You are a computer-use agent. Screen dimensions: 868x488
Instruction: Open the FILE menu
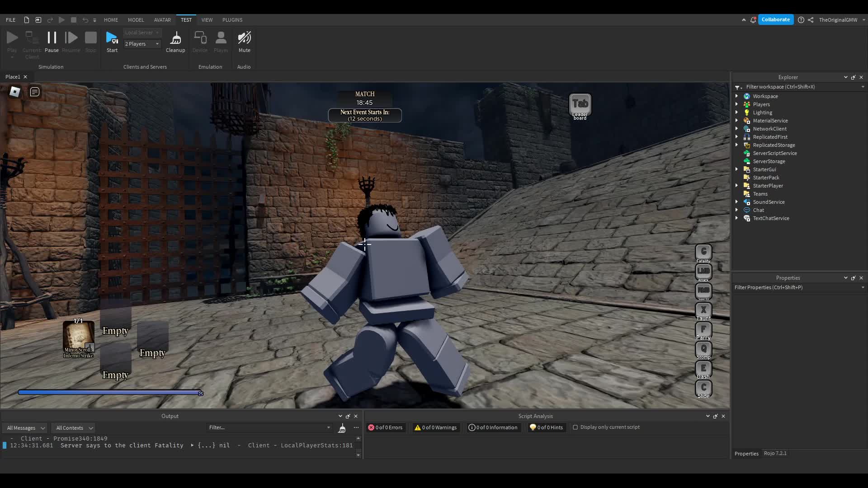coord(10,20)
